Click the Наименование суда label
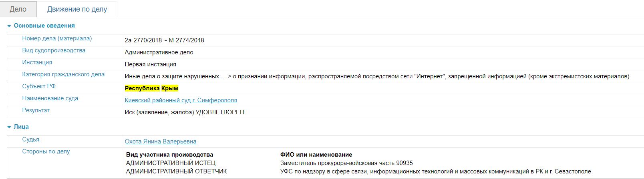Image resolution: width=644 pixels, height=179 pixels. [50, 98]
